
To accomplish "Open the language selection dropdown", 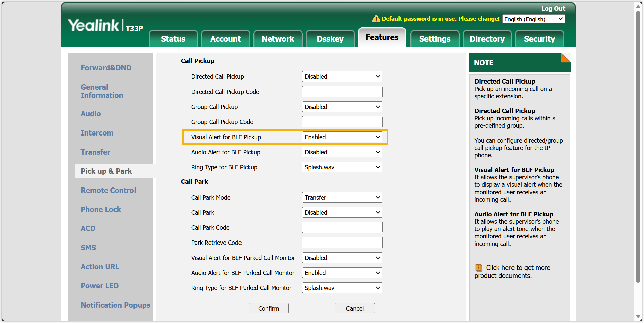I will click(534, 19).
